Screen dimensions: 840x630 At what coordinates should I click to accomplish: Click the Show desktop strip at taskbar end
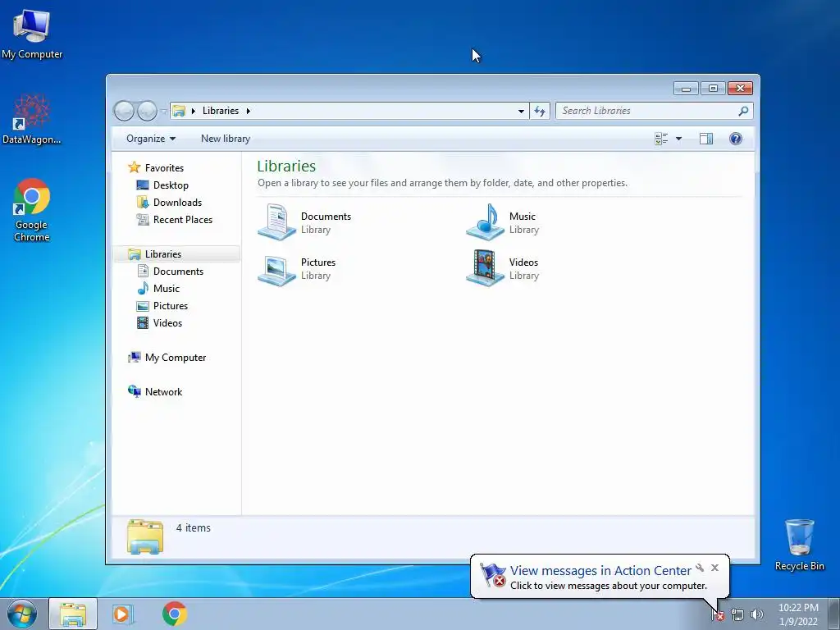[x=833, y=614]
